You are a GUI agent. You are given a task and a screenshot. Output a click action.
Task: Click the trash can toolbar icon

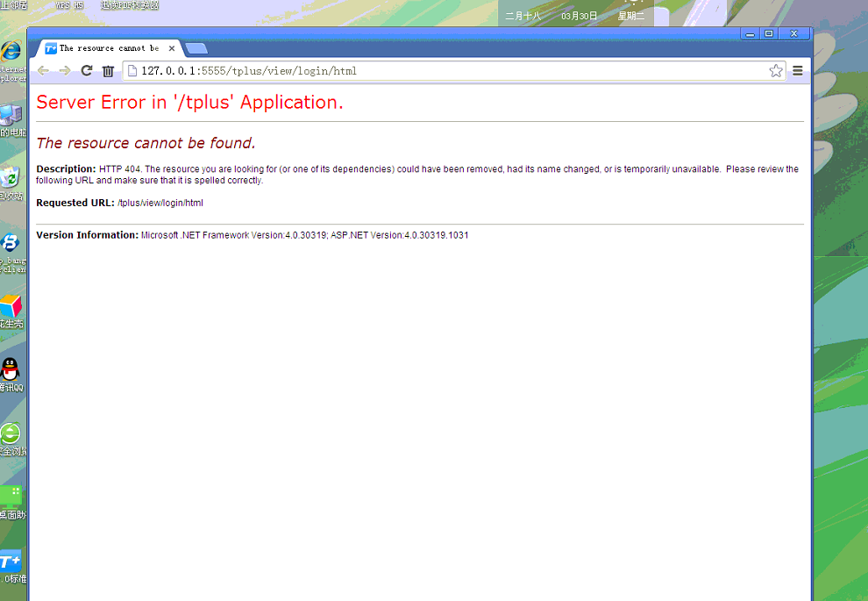108,71
